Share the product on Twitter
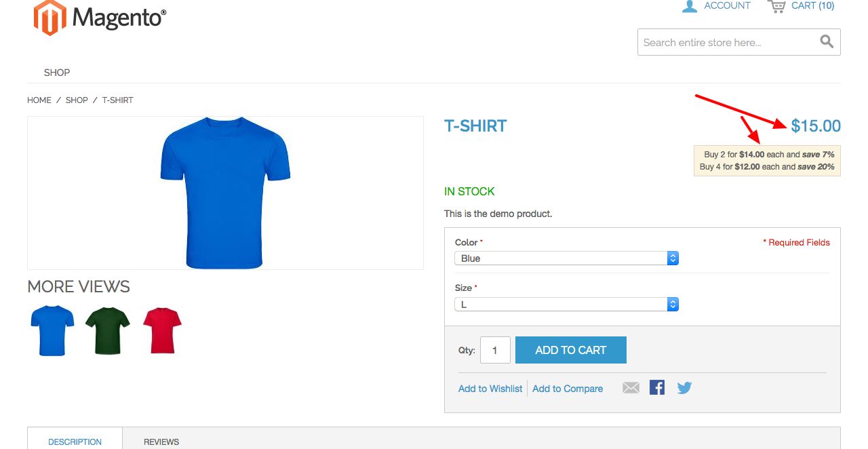 684,388
